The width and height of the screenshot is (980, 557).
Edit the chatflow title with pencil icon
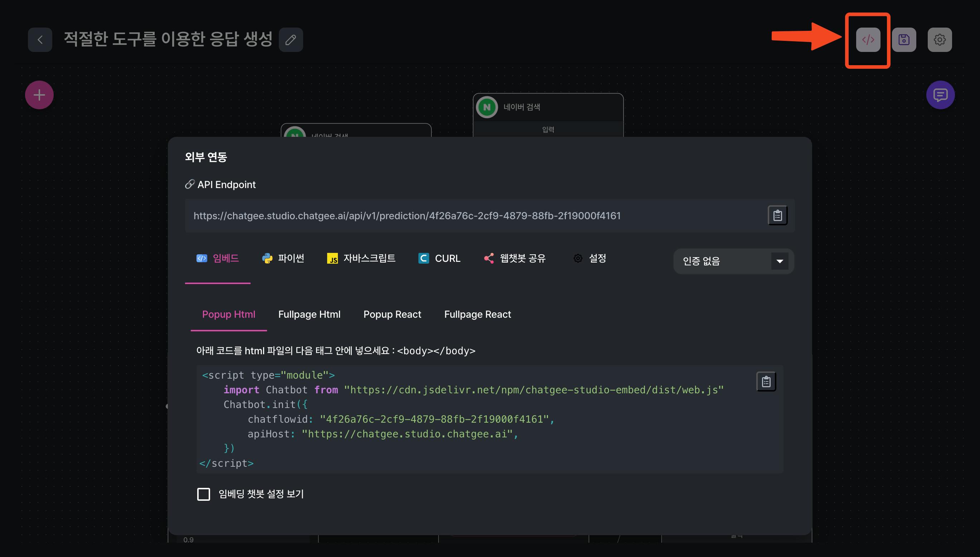[x=291, y=39]
